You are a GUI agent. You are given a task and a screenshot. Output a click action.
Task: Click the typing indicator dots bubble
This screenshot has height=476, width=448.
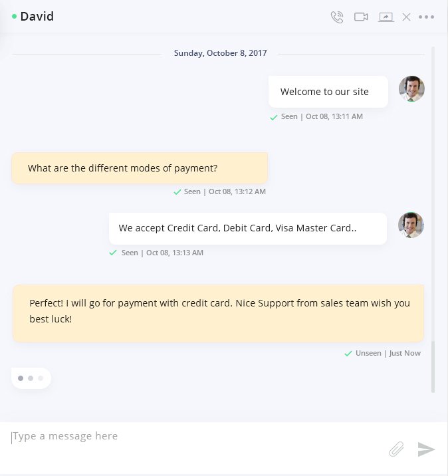coord(31,378)
